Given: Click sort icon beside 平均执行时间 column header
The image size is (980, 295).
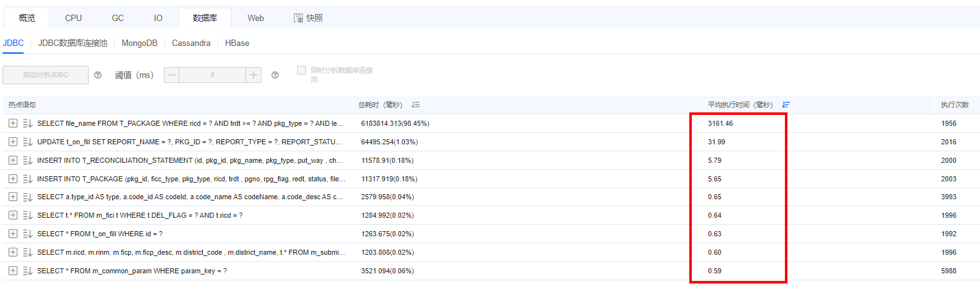Looking at the screenshot, I should coord(786,105).
